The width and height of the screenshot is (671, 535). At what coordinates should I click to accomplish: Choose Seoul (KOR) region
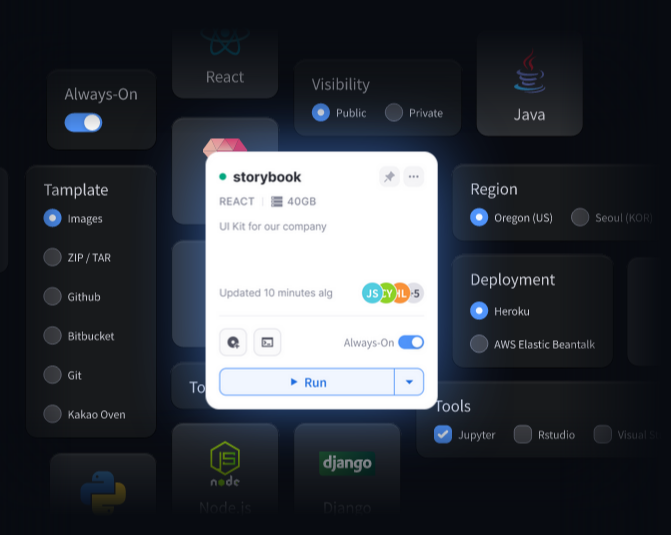coord(580,217)
